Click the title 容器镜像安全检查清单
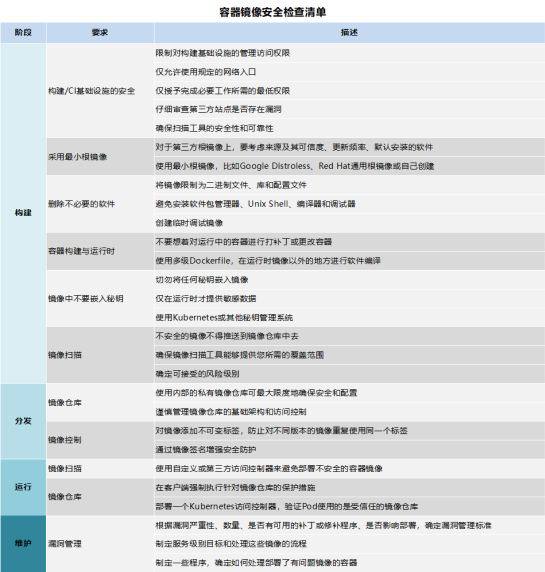This screenshot has width=545, height=572. pyautogui.click(x=272, y=12)
